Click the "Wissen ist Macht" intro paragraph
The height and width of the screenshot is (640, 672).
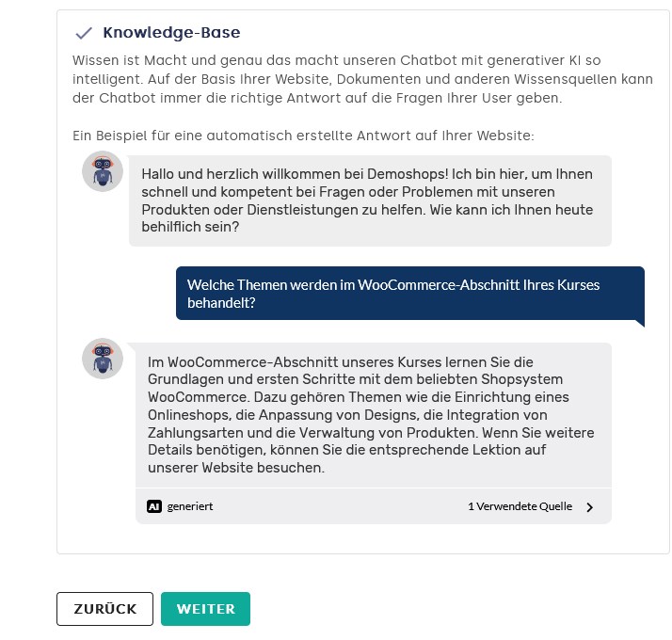coord(362,78)
